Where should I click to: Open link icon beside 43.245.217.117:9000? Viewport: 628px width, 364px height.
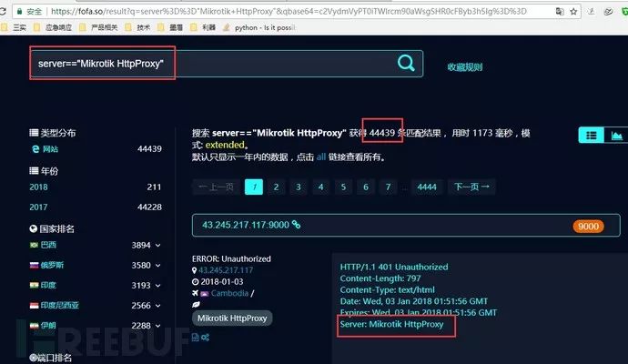pos(296,224)
